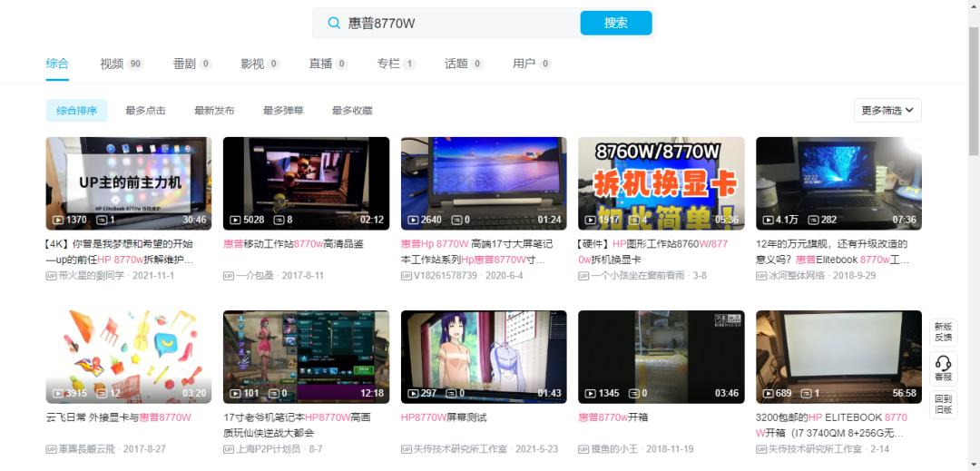Open title 惠普移动工作站8770w高清品鉴
Screen dimensions: 980x471
(293, 243)
